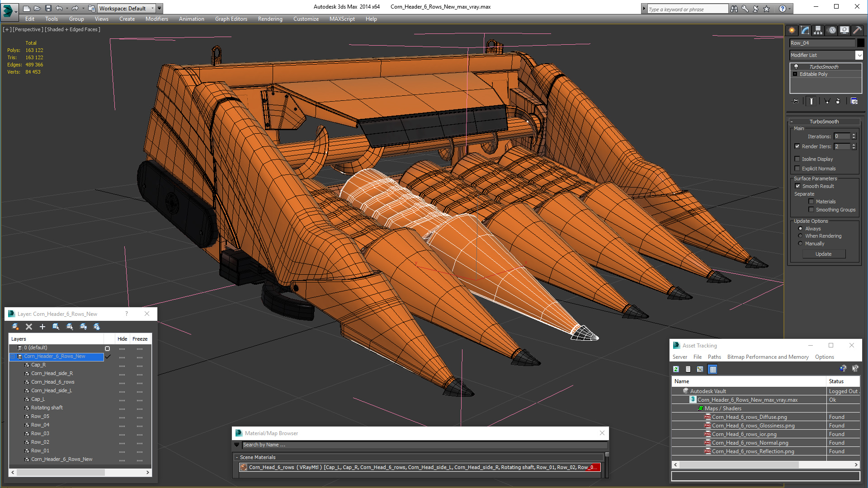Click Create New Layer icon
The width and height of the screenshot is (868, 488).
tap(15, 327)
